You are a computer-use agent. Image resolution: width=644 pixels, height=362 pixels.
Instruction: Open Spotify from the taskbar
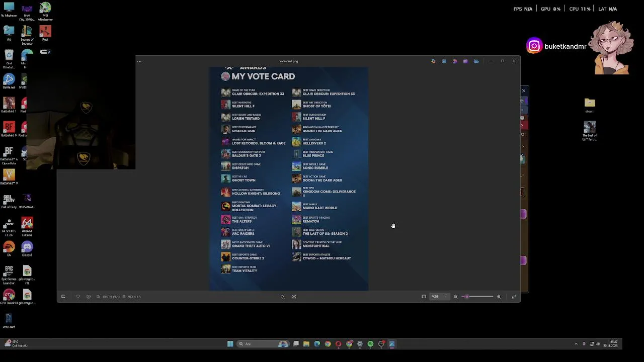371,344
